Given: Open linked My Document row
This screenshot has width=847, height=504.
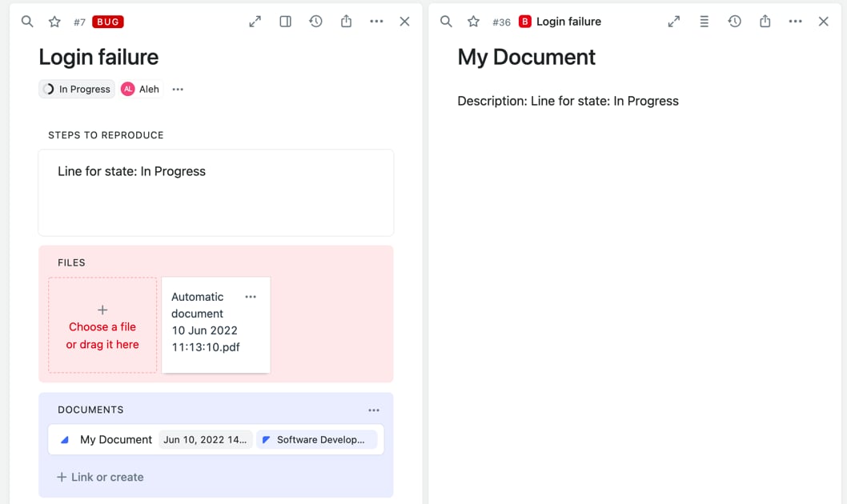Looking at the screenshot, I should click(x=216, y=439).
